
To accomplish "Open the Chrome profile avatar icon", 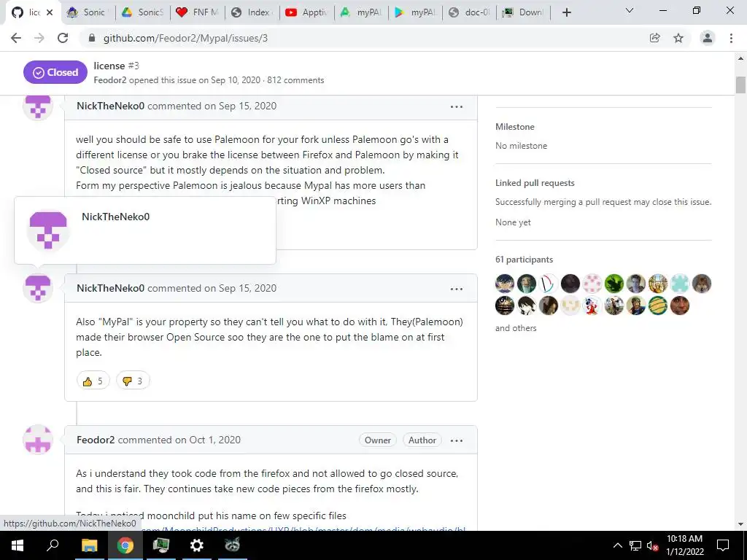I will point(708,38).
